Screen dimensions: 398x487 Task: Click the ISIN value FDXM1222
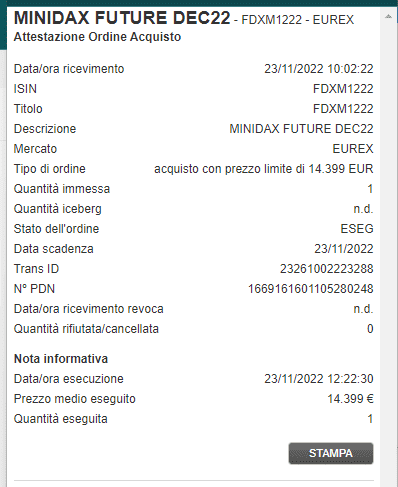343,89
